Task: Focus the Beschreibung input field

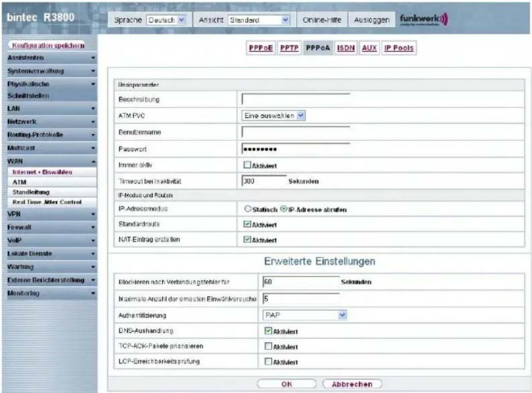Action: [296, 99]
